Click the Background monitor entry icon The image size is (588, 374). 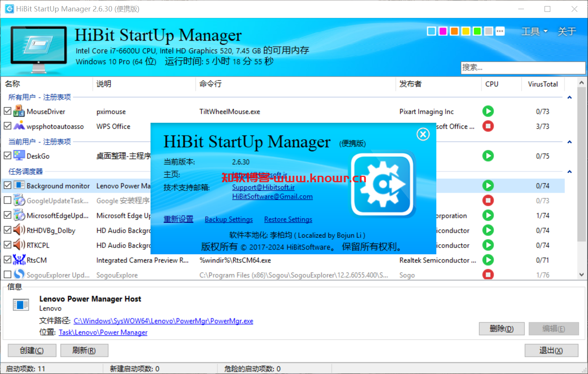(19, 185)
